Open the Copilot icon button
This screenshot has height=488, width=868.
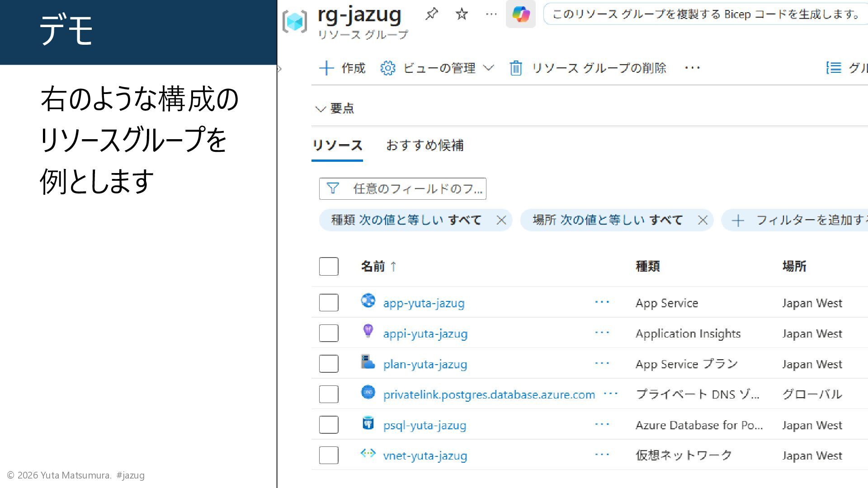521,14
